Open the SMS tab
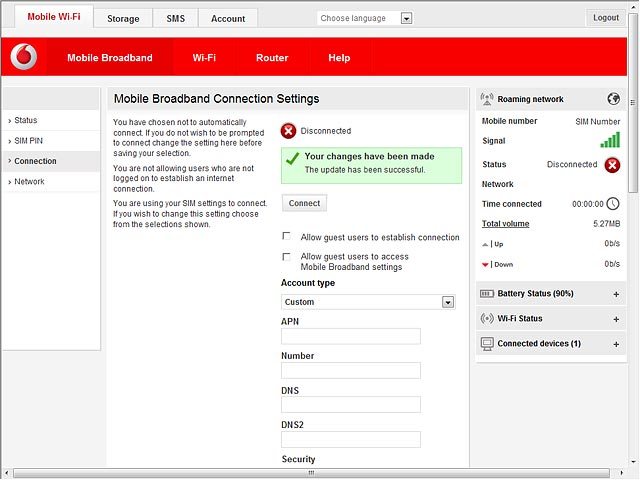Viewport: 640px width, 480px height. [x=176, y=18]
